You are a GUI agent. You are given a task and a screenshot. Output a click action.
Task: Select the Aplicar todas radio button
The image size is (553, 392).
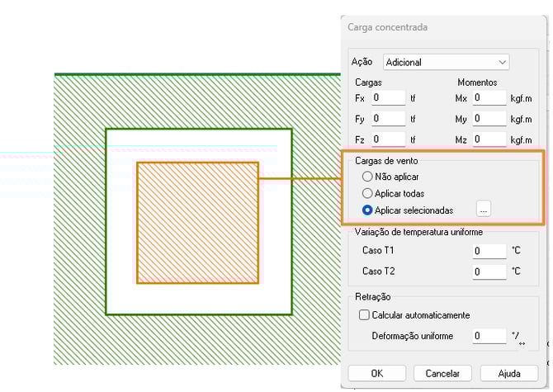(368, 193)
